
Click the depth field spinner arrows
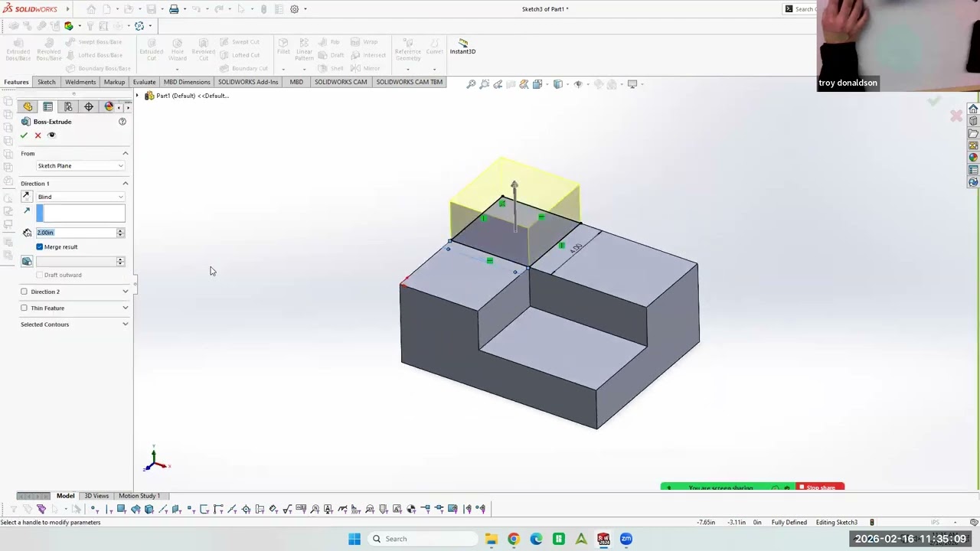click(x=120, y=233)
